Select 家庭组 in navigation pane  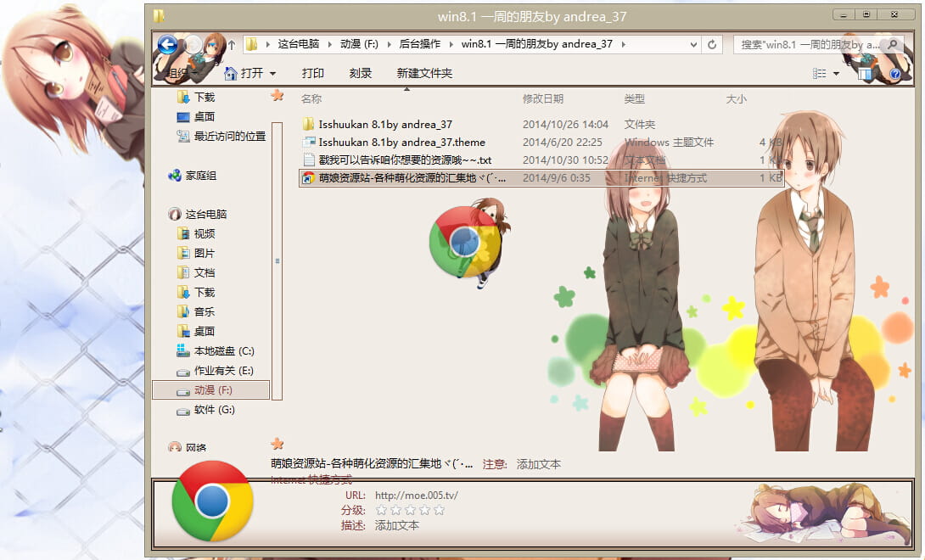pyautogui.click(x=200, y=176)
